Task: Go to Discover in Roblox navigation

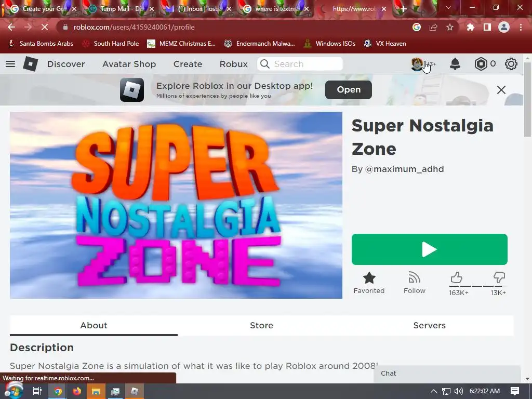Action: [66, 64]
